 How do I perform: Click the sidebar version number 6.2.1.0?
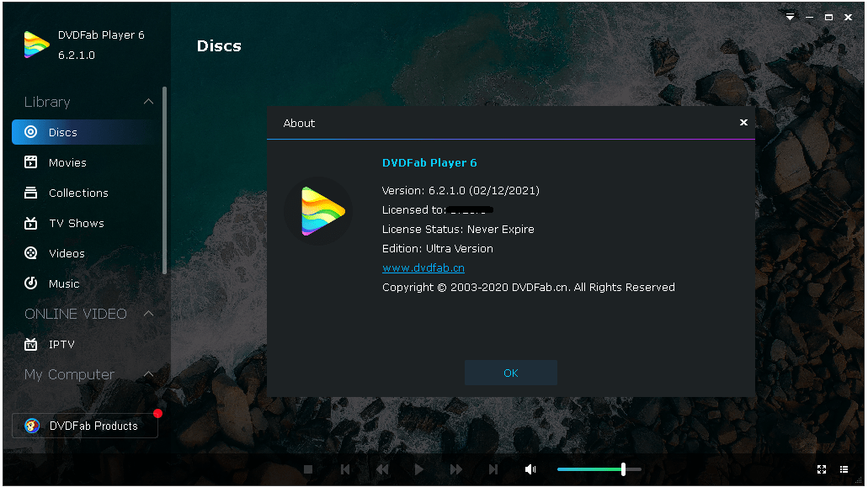click(77, 56)
